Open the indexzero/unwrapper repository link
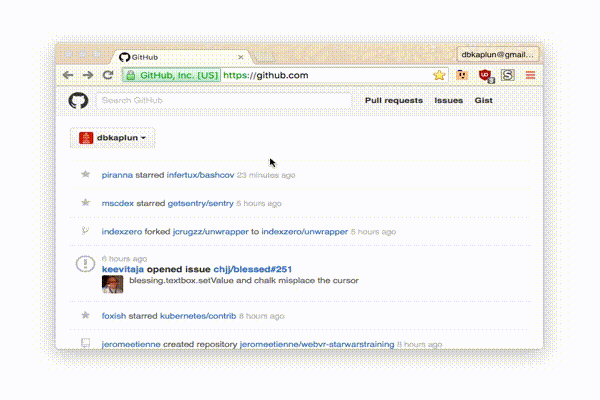 tap(305, 232)
